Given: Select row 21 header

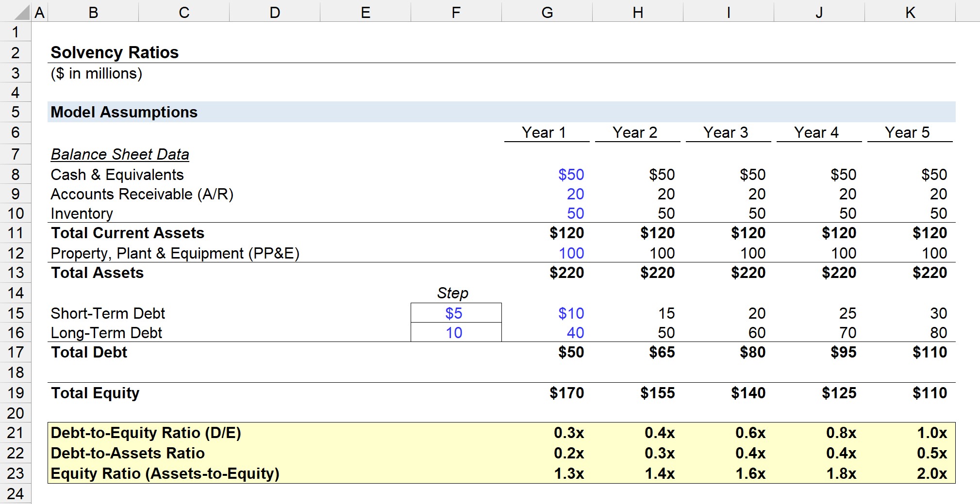Looking at the screenshot, I should click(16, 433).
